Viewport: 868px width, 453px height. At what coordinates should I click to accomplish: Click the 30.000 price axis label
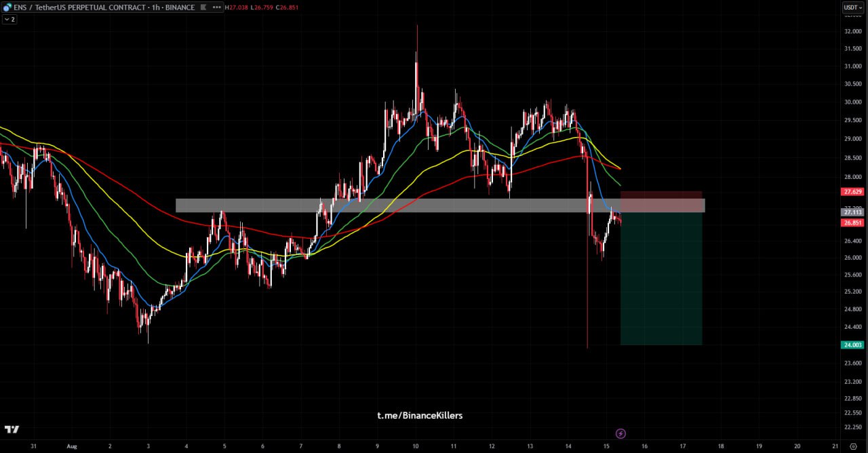852,102
